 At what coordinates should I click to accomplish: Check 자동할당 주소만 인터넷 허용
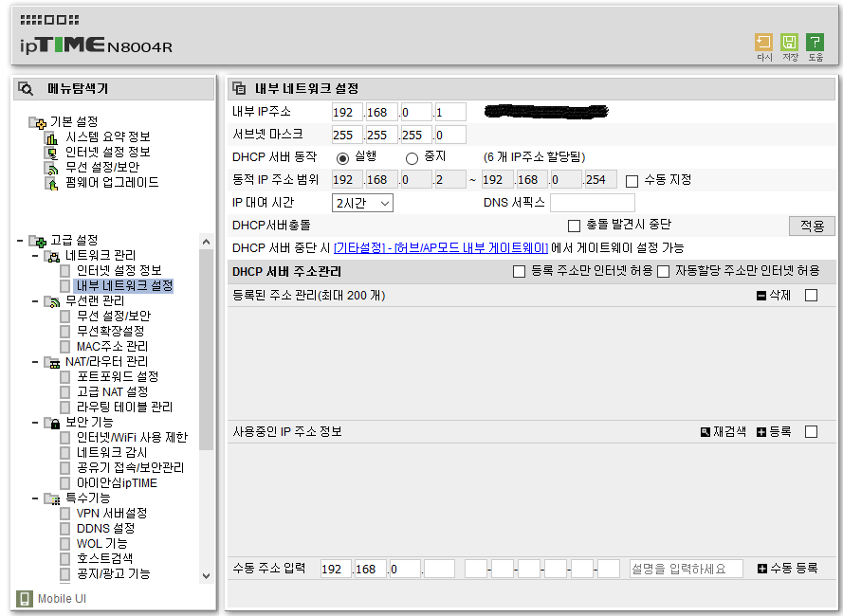click(664, 271)
